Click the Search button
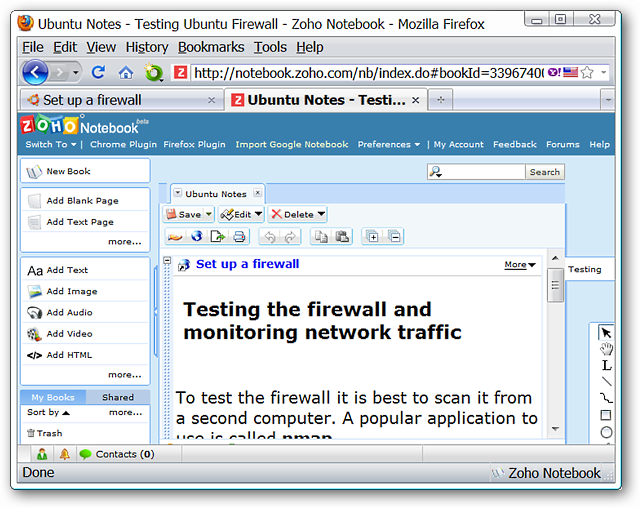This screenshot has height=508, width=640. coord(544,172)
